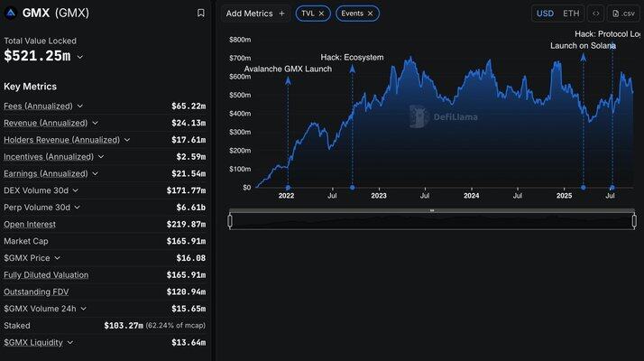The image size is (644, 361).
Task: Select the TVL metric chip
Action: pyautogui.click(x=307, y=14)
